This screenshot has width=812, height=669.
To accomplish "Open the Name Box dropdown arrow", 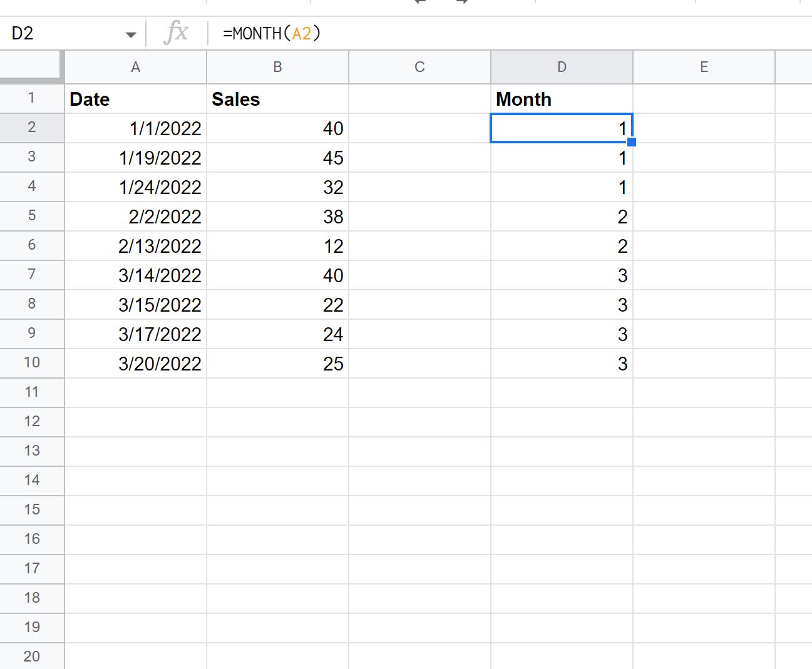I will pos(131,34).
